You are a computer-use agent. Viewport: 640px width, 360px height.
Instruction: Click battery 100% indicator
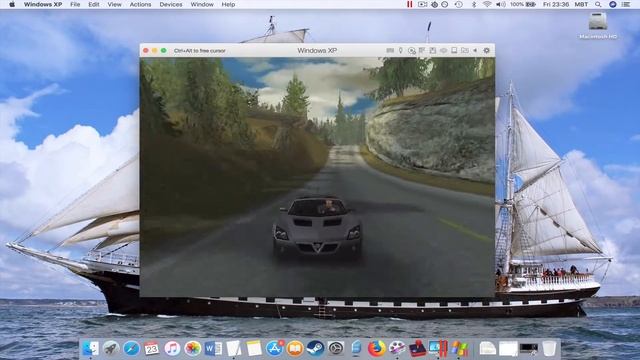click(523, 4)
